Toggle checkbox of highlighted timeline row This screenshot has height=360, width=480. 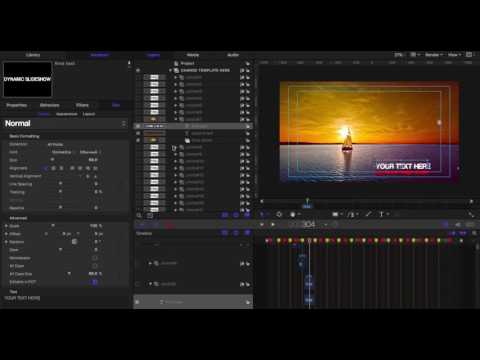click(x=138, y=302)
